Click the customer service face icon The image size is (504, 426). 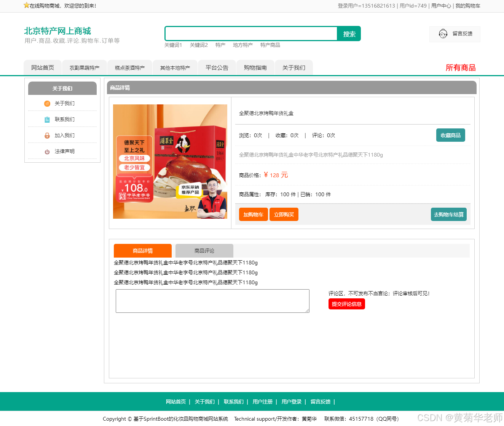443,34
